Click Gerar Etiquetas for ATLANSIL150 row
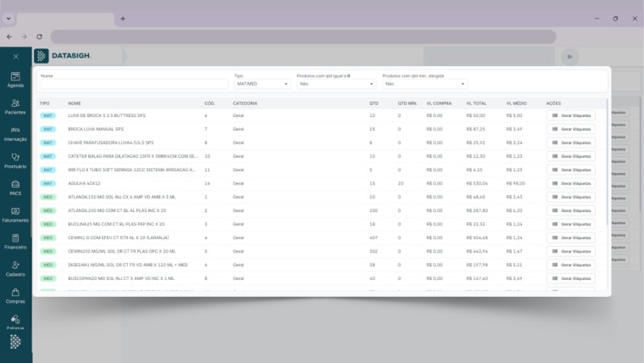This screenshot has height=363, width=644. click(x=570, y=197)
